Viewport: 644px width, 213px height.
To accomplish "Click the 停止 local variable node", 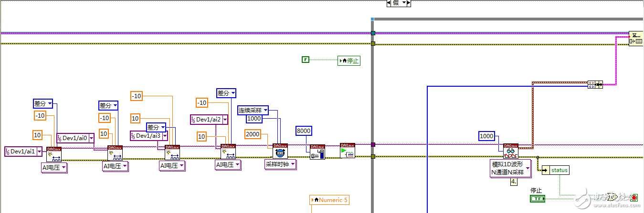I will (x=349, y=61).
